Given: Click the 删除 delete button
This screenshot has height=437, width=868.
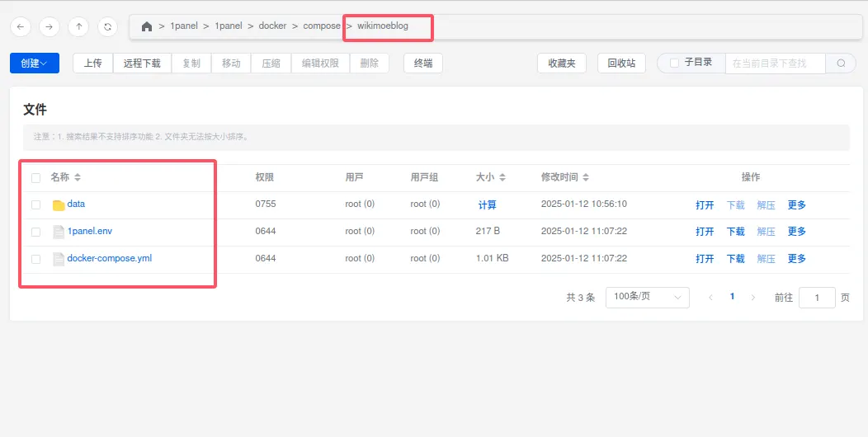Looking at the screenshot, I should click(370, 63).
